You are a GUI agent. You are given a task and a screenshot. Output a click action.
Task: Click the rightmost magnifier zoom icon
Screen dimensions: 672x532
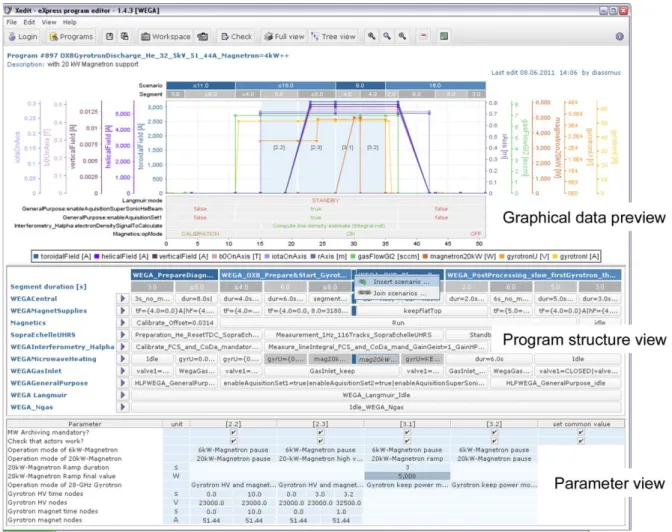tap(402, 36)
